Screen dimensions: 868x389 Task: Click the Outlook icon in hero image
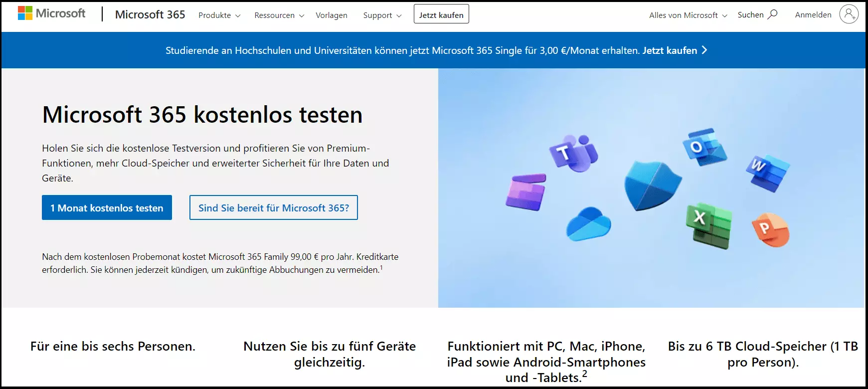point(704,147)
